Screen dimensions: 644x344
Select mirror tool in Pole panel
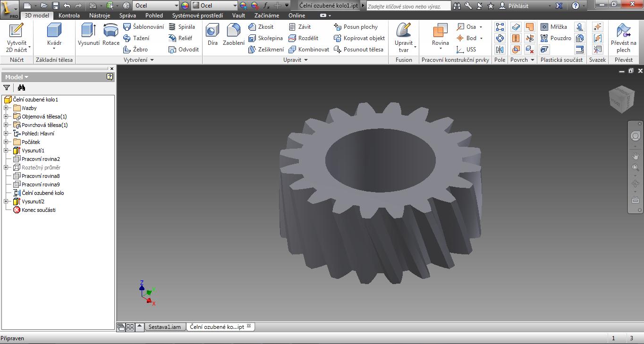pos(500,50)
